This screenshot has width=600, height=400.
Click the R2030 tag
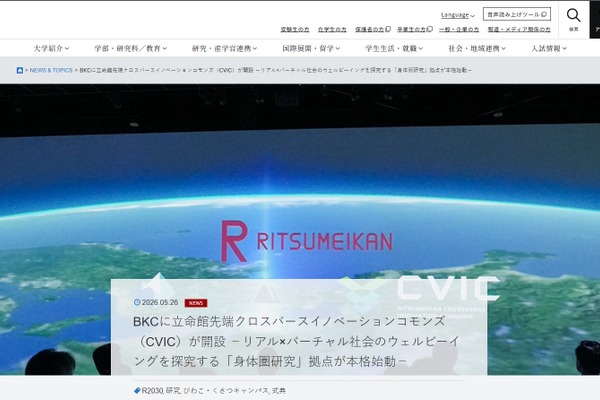[x=153, y=391]
